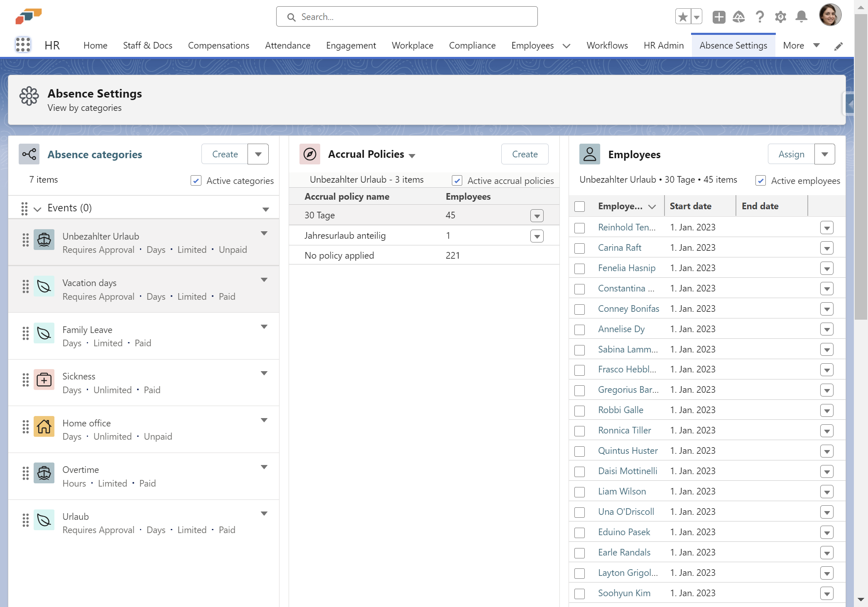This screenshot has height=607, width=868.
Task: Click the notifications bell icon
Action: tap(801, 17)
